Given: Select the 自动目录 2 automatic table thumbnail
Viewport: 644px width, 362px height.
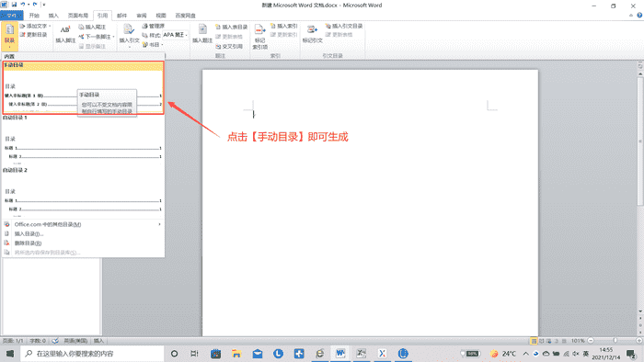Looking at the screenshot, I should [x=83, y=193].
